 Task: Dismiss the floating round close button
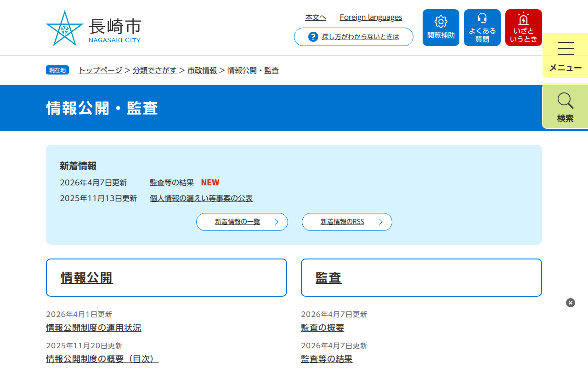click(x=571, y=303)
